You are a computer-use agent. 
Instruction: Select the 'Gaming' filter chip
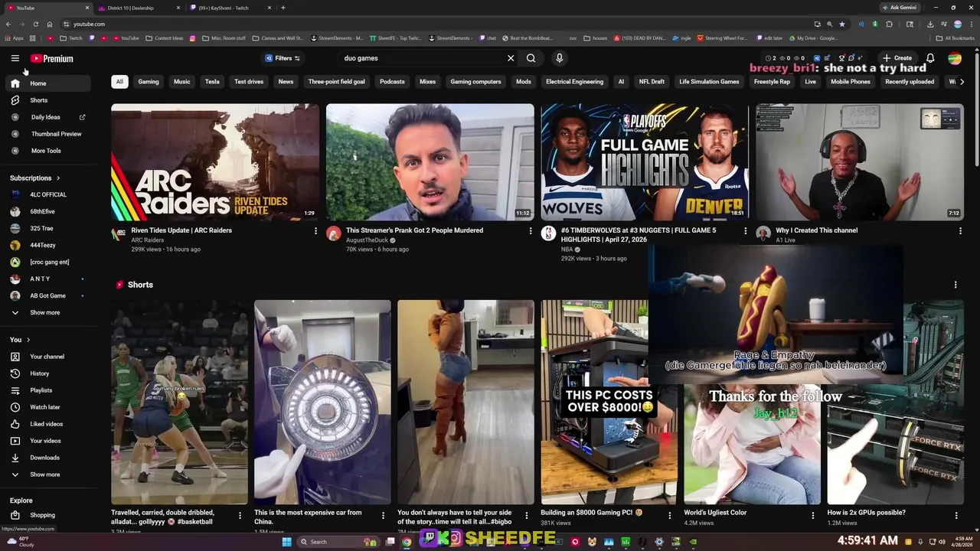pos(149,82)
